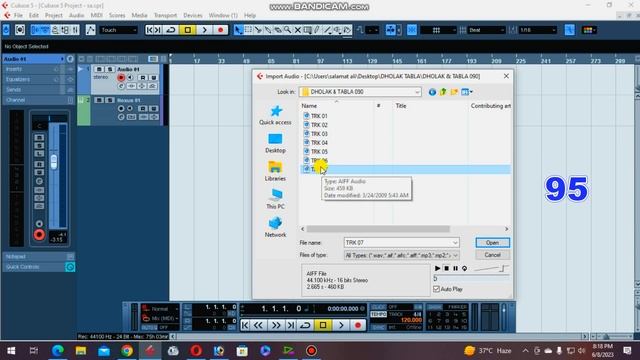Screen dimensions: 640x360
Task: Open the Project menu
Action: 54,16
